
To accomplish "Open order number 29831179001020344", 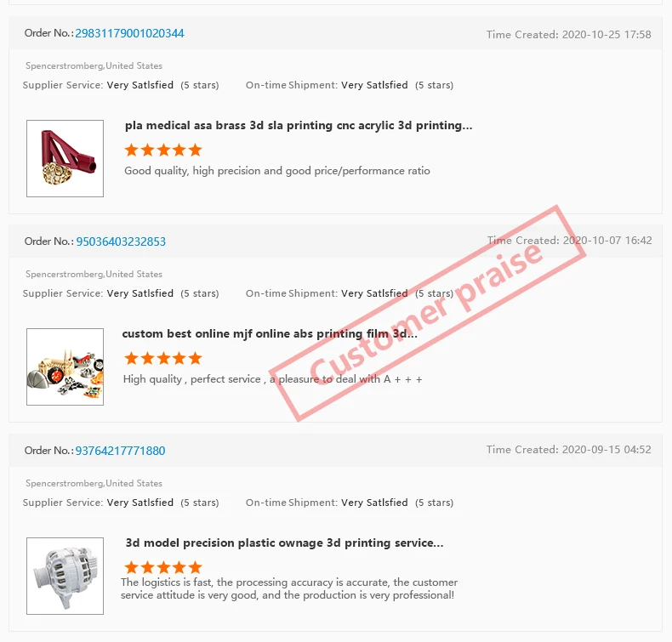I will [129, 33].
